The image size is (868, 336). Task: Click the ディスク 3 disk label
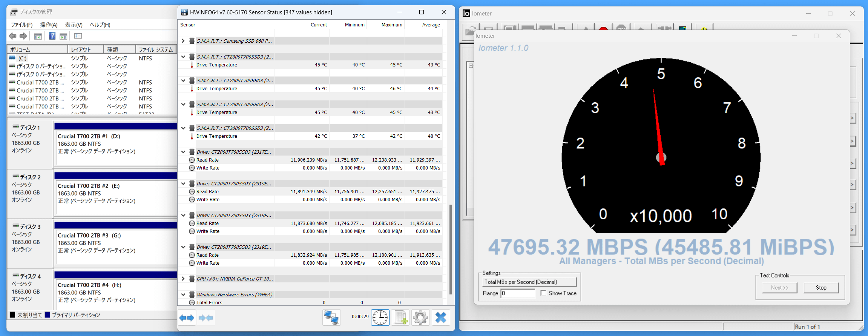30,227
